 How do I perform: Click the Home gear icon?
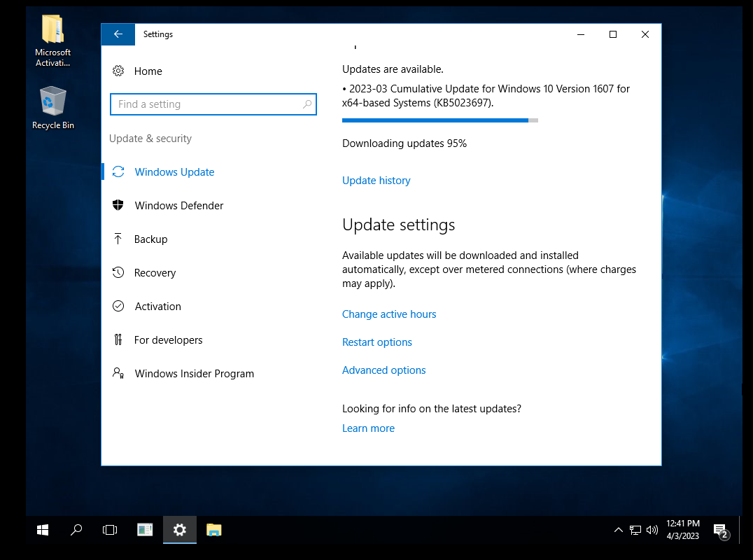pyautogui.click(x=118, y=71)
